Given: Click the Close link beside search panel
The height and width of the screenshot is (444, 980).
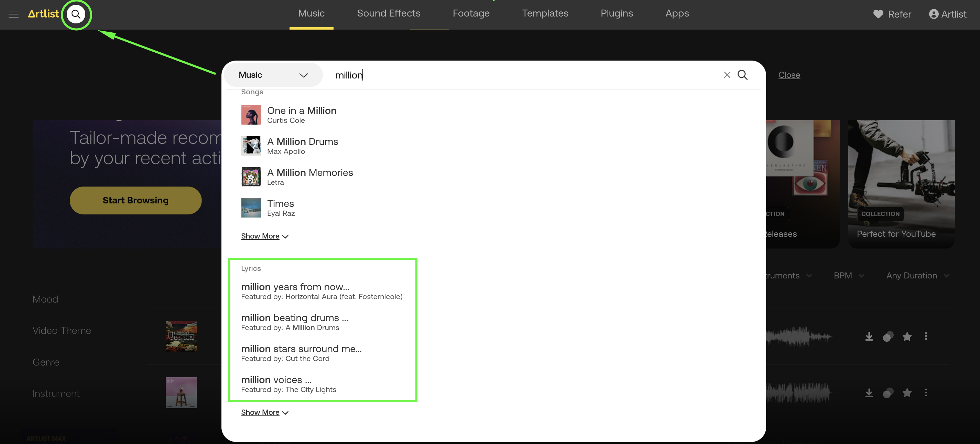Looking at the screenshot, I should [x=789, y=75].
